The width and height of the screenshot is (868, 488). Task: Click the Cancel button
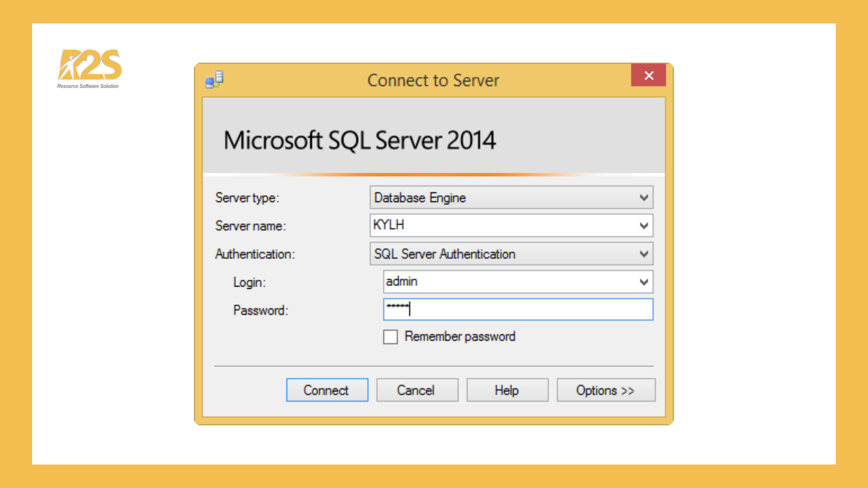coord(416,390)
